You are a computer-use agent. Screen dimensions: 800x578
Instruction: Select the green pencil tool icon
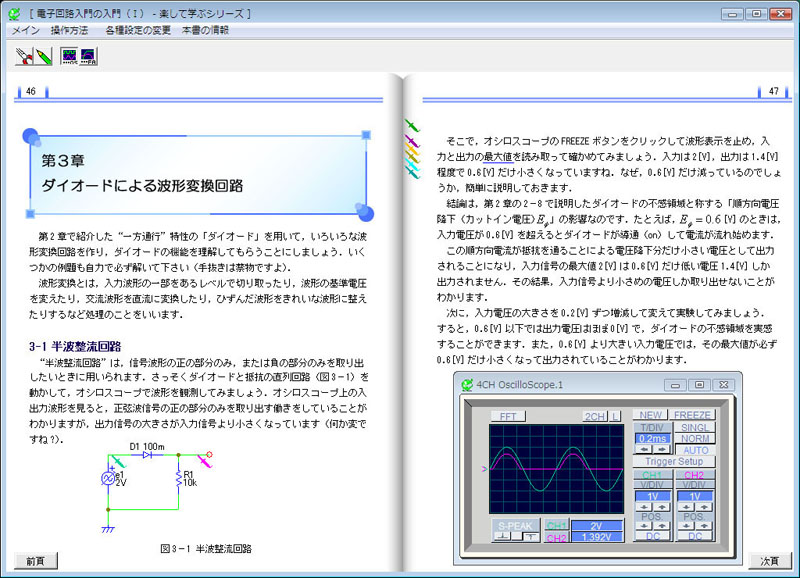point(43,56)
